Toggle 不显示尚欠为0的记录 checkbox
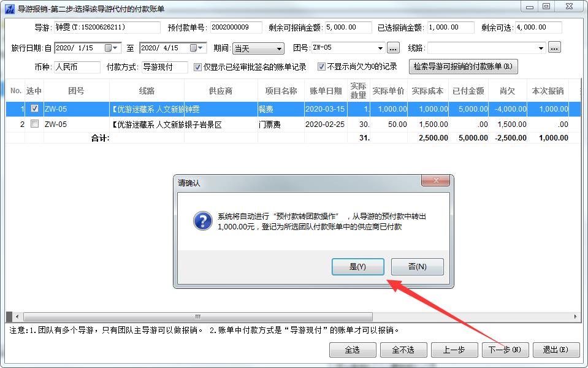 pyautogui.click(x=321, y=67)
